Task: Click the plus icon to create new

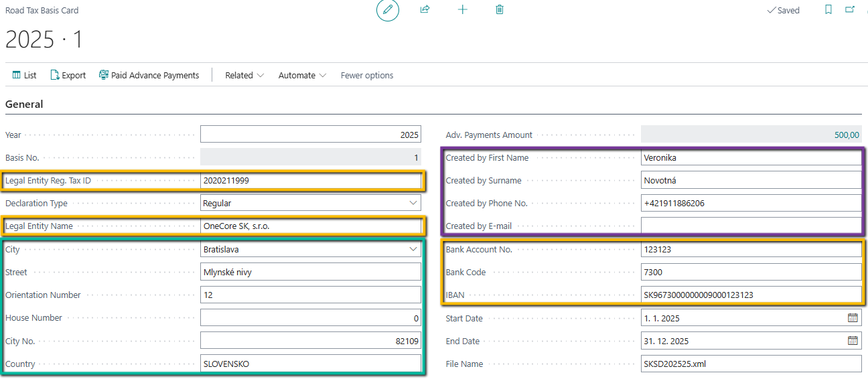Action: tap(462, 10)
